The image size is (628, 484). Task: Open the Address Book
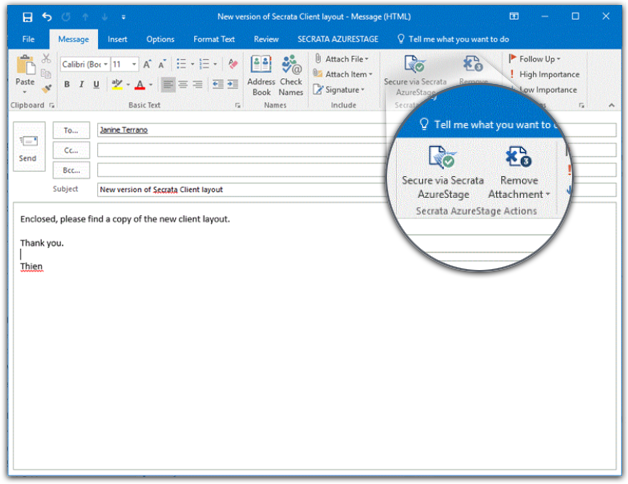[261, 75]
